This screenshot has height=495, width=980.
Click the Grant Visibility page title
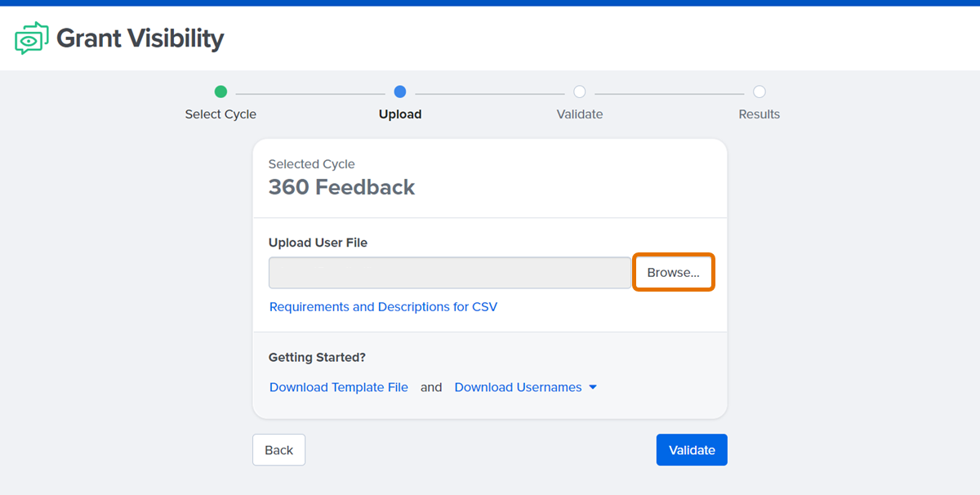tap(140, 38)
